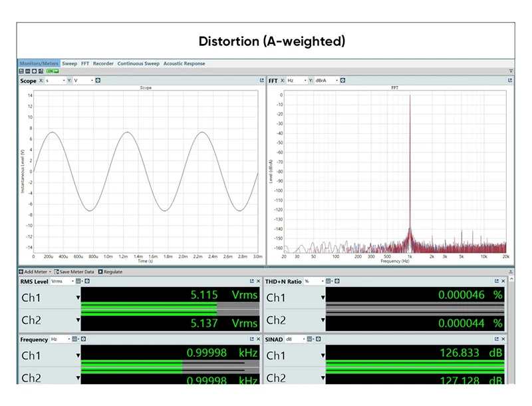Pop out the Scope panel to a window
Screen dimensions: 532x406
coord(261,81)
